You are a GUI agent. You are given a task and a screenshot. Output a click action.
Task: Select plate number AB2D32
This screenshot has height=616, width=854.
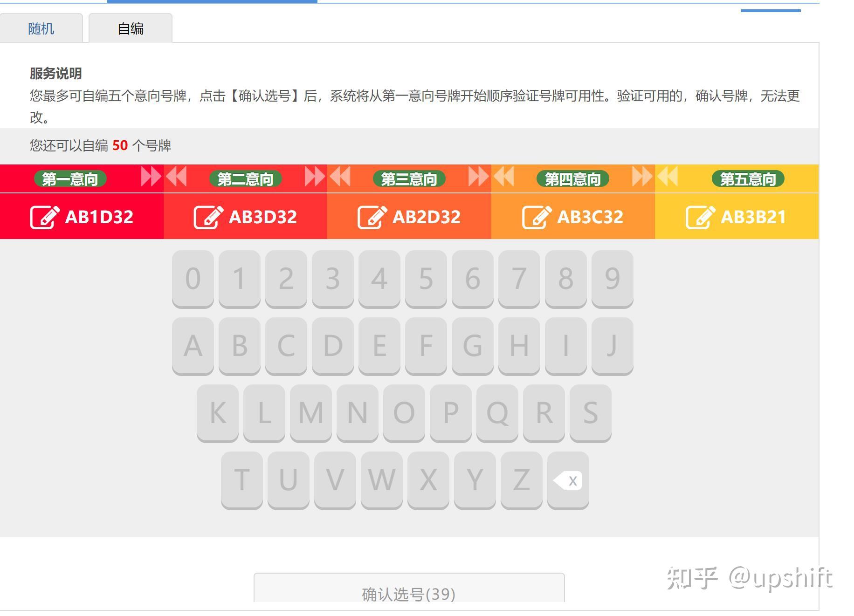[427, 217]
